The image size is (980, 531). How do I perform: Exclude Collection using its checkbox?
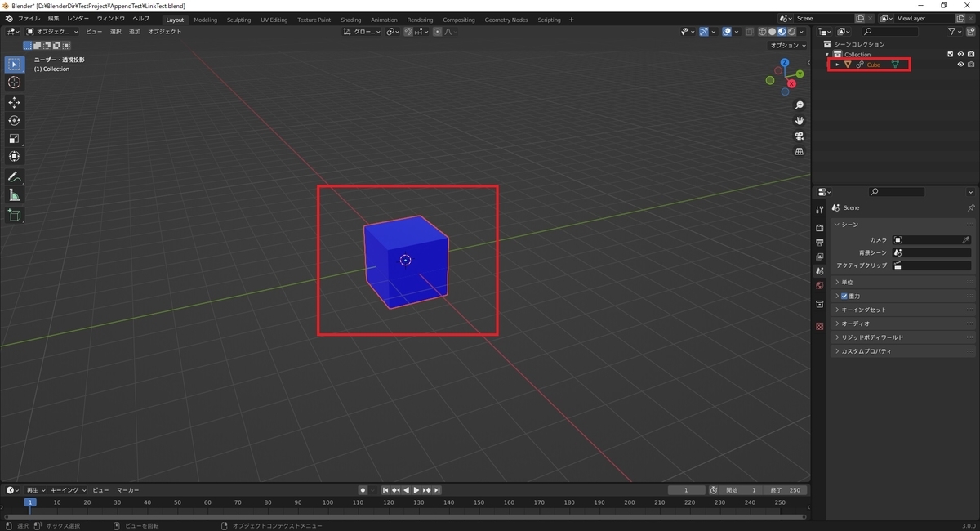(950, 54)
